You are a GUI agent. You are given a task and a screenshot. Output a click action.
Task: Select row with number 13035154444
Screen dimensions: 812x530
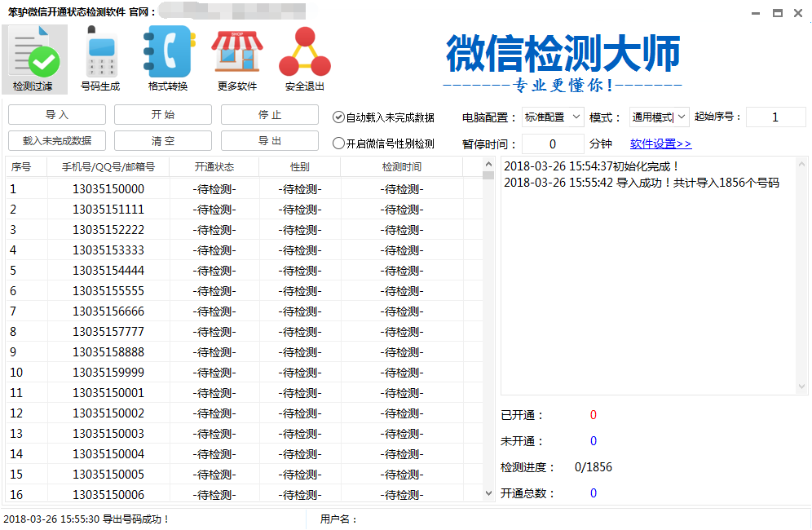pos(245,271)
